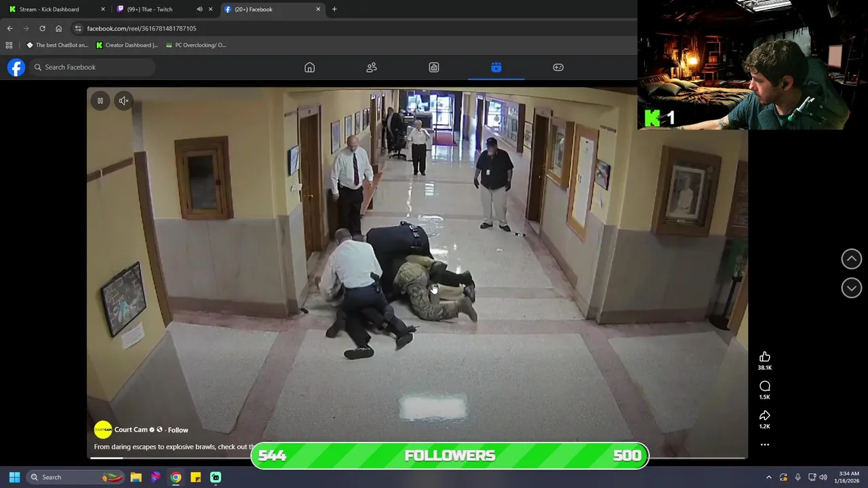The height and width of the screenshot is (488, 868).
Task: Pause the Court Cam reel video
Action: coord(100,101)
